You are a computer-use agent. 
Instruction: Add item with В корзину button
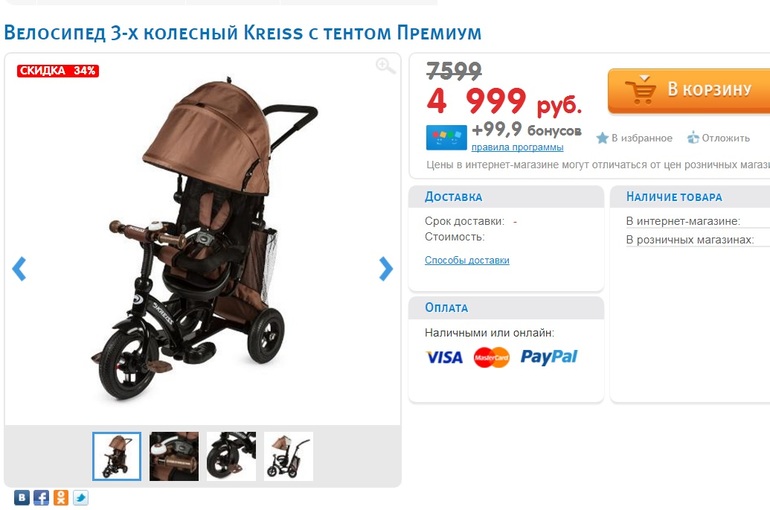point(689,91)
